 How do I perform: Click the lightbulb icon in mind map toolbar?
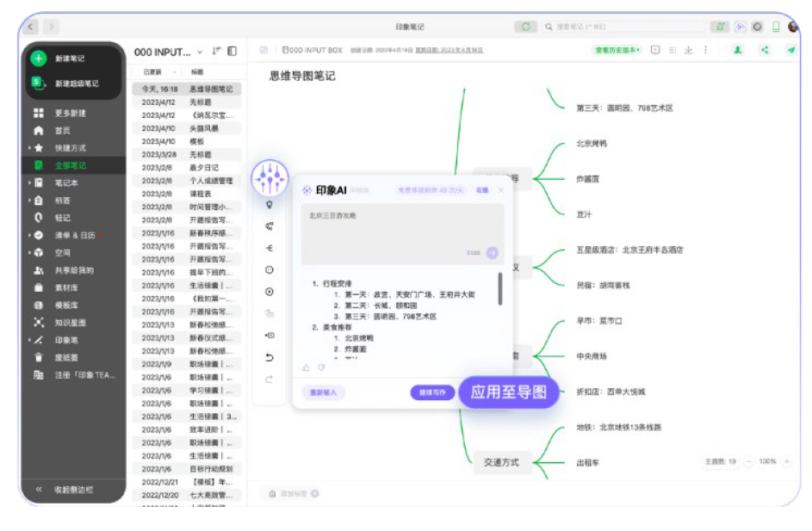(270, 205)
